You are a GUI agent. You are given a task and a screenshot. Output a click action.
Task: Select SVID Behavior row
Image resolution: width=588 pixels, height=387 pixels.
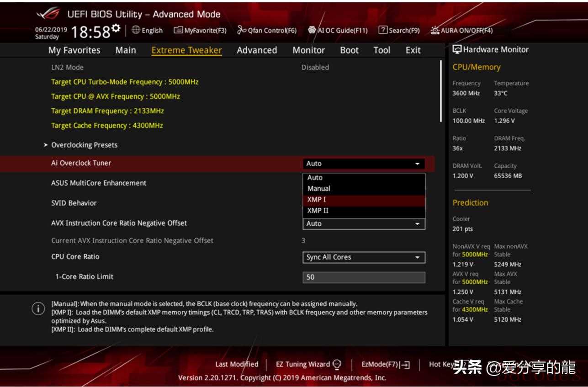(217, 203)
